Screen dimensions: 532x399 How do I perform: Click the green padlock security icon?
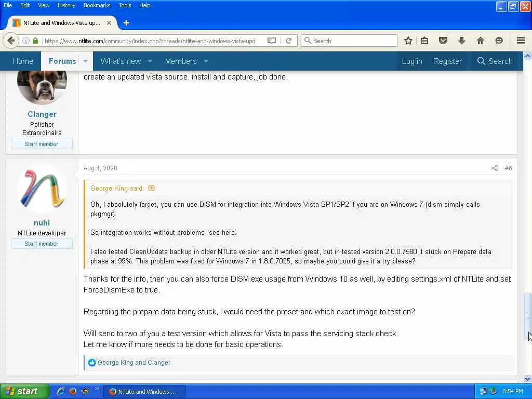point(35,41)
